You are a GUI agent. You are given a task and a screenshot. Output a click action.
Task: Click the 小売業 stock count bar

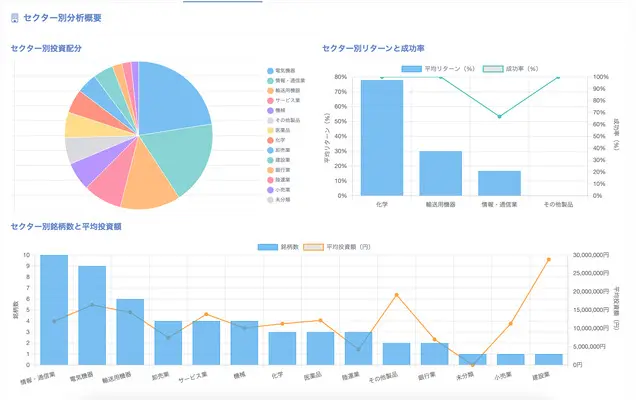pyautogui.click(x=511, y=359)
